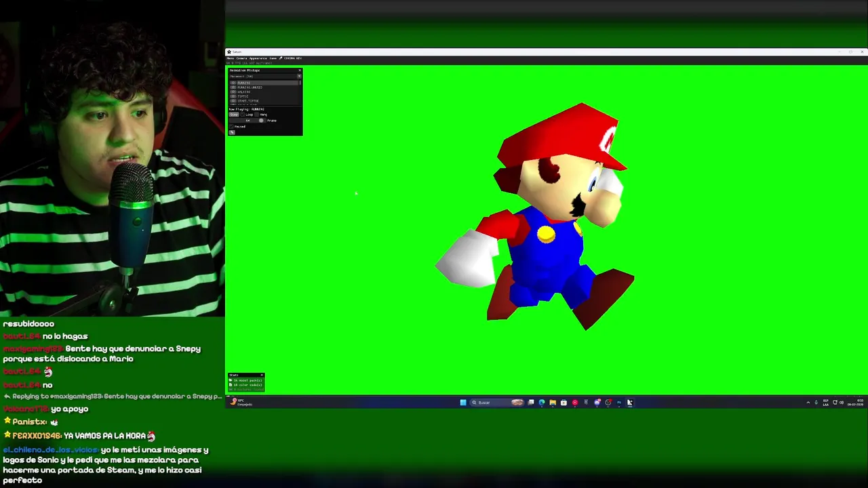This screenshot has width=868, height=488.
Task: Open Task View in the taskbar
Action: point(531,403)
